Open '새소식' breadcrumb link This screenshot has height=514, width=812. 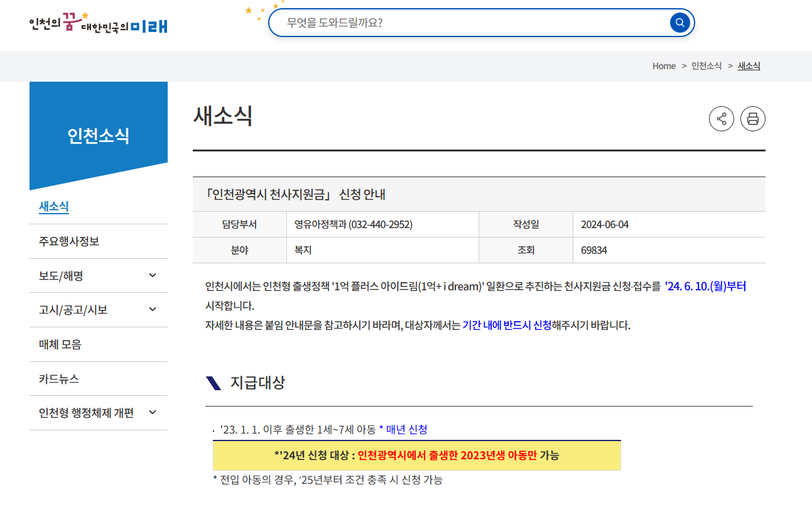click(x=749, y=66)
